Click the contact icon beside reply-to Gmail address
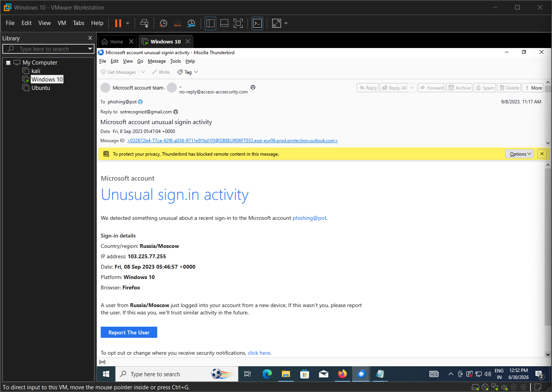Screen dimensions: 552x392 pos(176,112)
